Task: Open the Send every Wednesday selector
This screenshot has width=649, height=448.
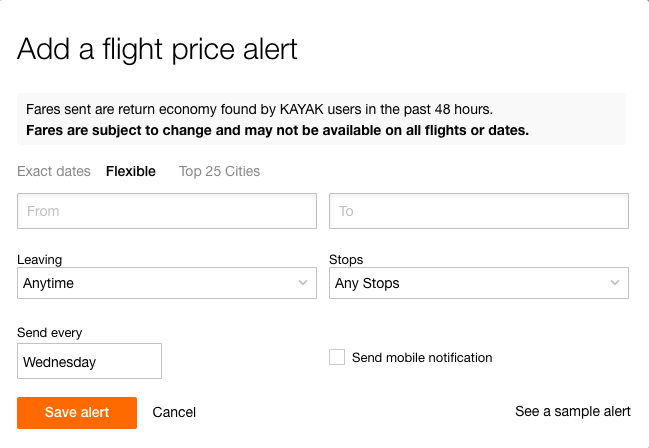Action: [89, 361]
